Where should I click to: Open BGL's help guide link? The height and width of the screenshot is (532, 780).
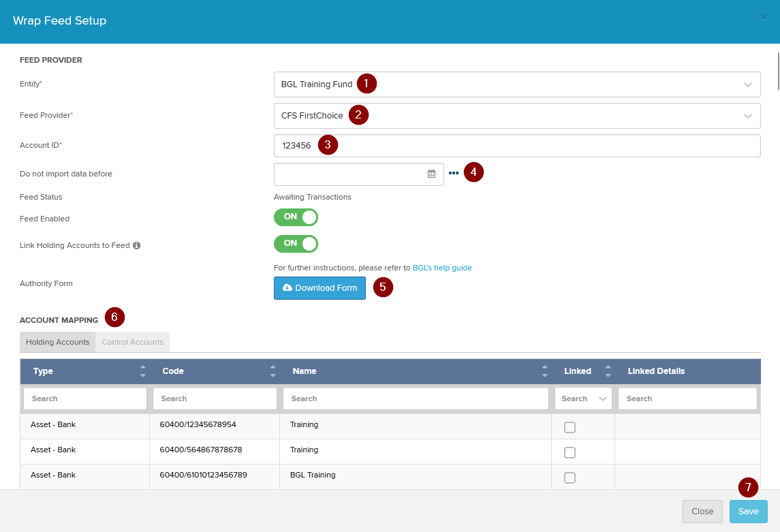(442, 268)
